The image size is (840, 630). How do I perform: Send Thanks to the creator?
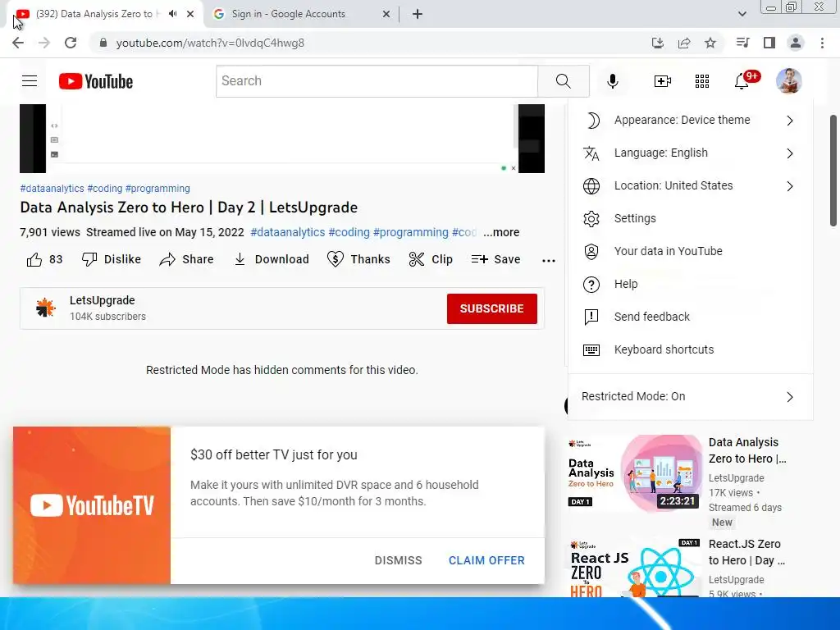[x=358, y=259]
